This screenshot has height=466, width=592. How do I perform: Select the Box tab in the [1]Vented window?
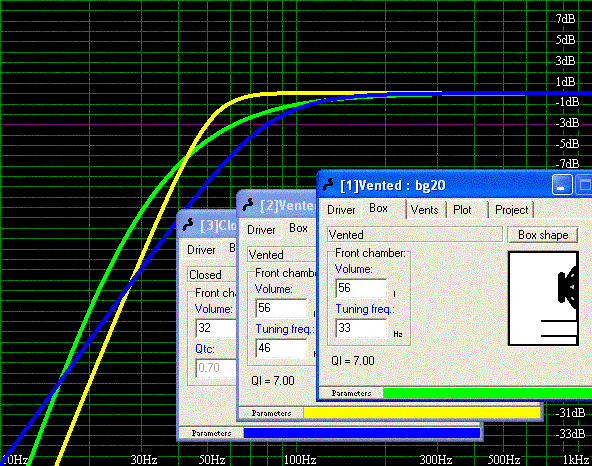378,208
